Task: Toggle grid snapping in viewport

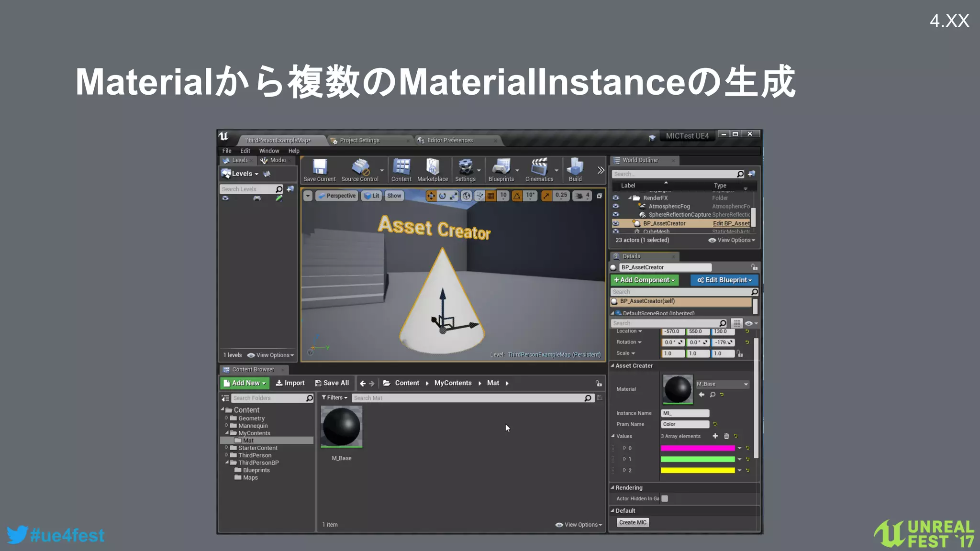Action: [x=490, y=196]
